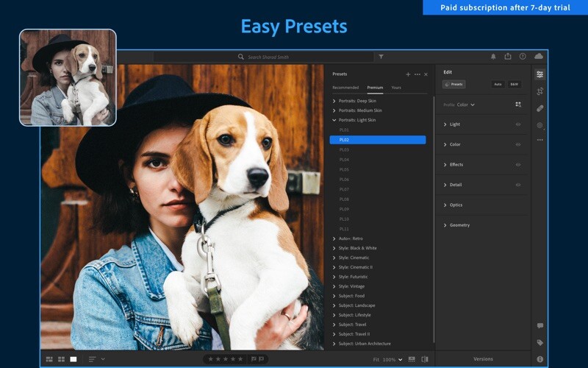Switch to the Yours presets tab
The image size is (588, 368).
396,88
